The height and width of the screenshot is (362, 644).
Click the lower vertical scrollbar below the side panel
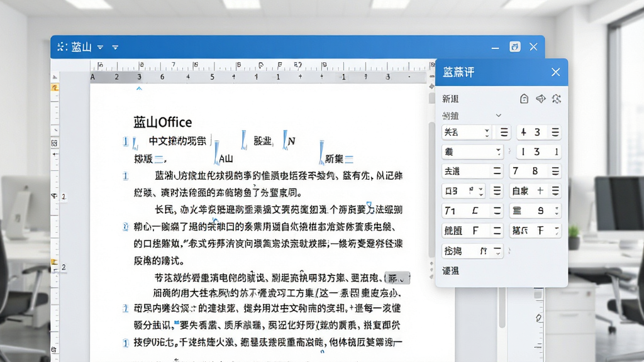(x=502, y=308)
